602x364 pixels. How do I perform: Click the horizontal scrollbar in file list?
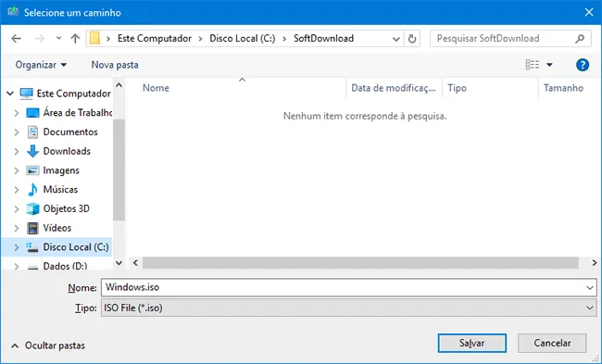(360, 263)
